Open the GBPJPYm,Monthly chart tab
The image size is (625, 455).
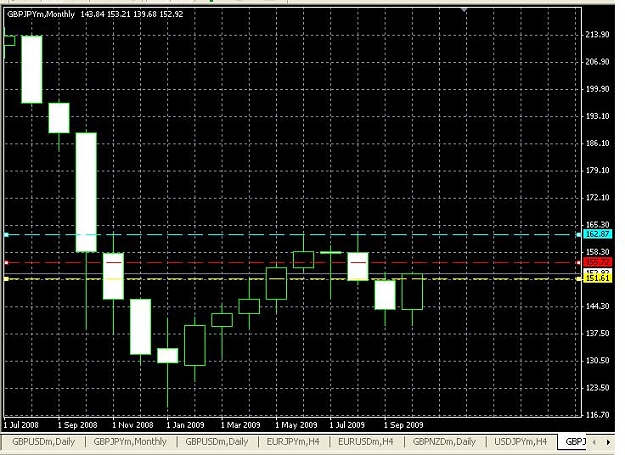pyautogui.click(x=130, y=441)
